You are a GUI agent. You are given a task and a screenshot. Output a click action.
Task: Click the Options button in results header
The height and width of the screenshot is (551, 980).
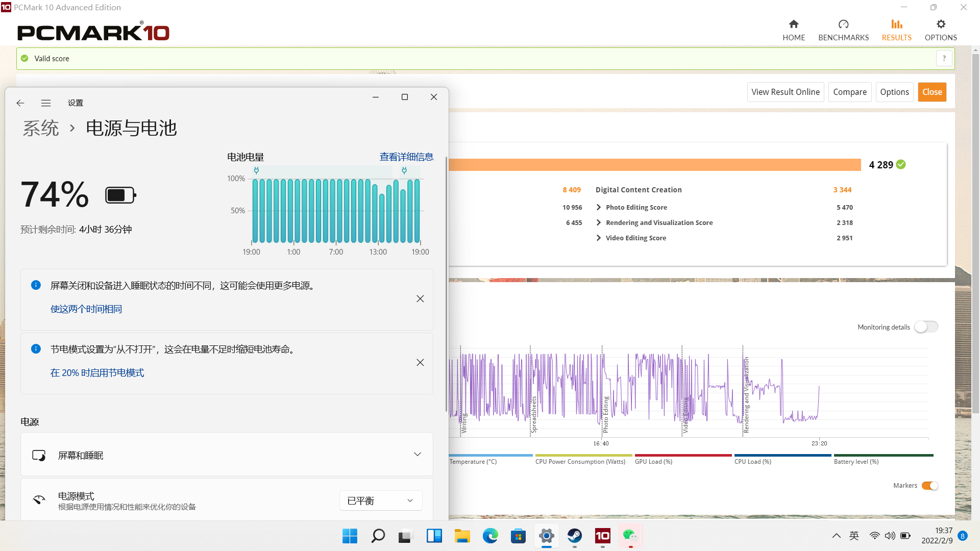pyautogui.click(x=894, y=92)
